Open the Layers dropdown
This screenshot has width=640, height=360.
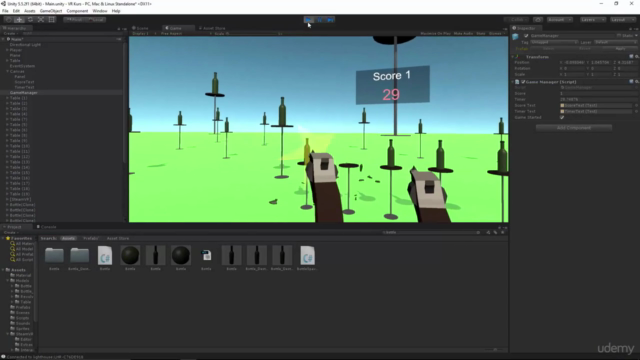tap(592, 20)
